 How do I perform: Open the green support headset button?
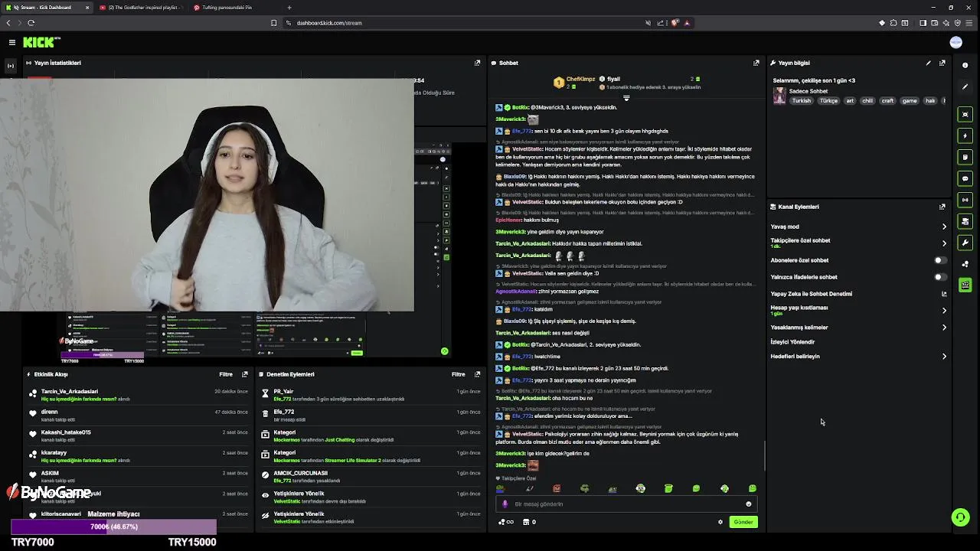coord(960,517)
